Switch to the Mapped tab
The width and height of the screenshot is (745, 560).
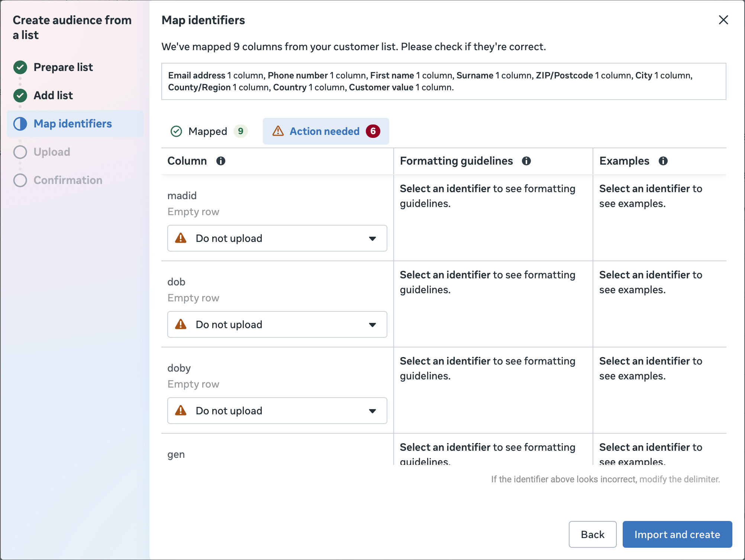(209, 131)
